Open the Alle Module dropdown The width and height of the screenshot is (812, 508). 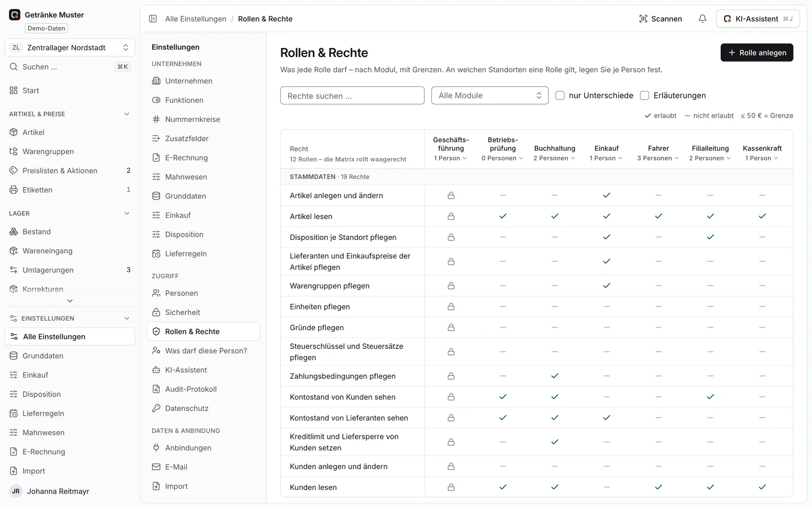[490, 95]
